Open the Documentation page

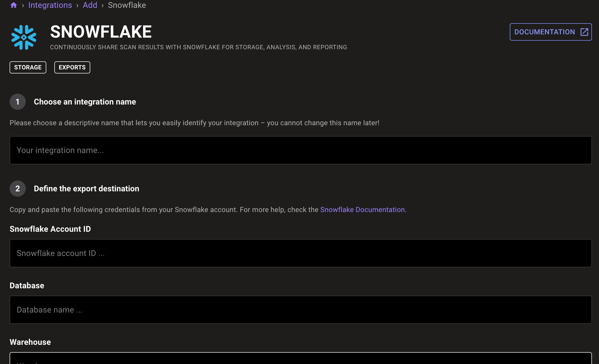coord(545,32)
